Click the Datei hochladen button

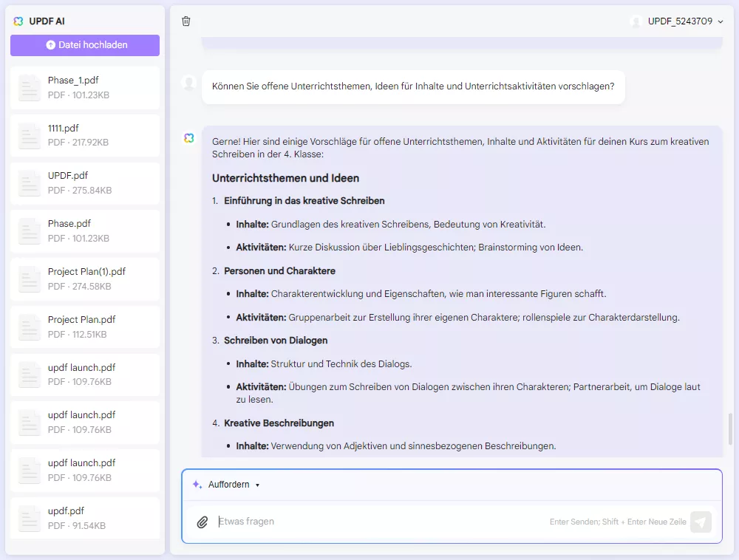[84, 45]
